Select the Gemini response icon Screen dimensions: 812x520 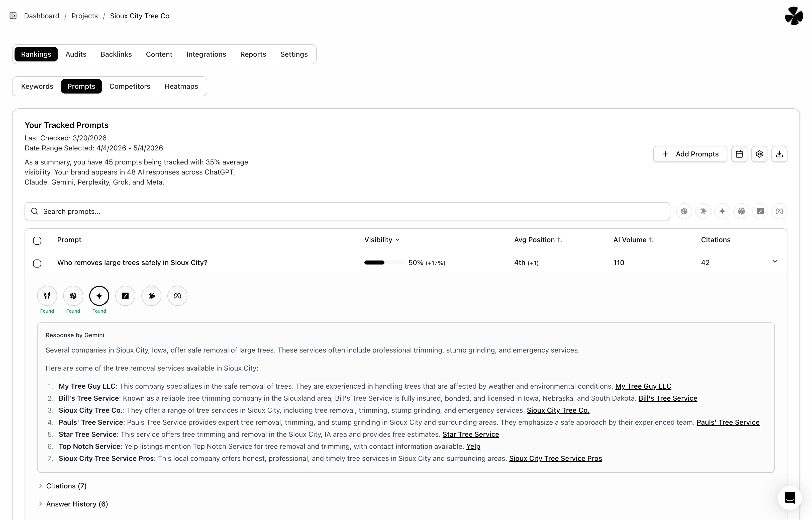[x=99, y=296]
